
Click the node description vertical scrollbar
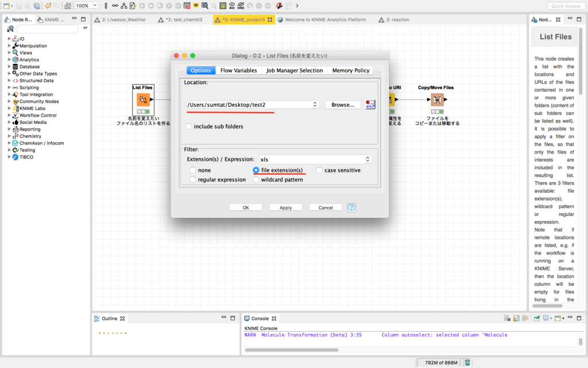pos(580,62)
